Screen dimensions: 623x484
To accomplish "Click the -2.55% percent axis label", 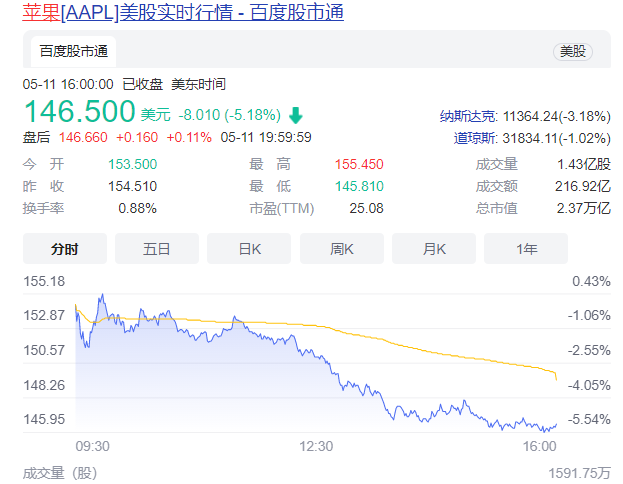I will click(x=589, y=350).
